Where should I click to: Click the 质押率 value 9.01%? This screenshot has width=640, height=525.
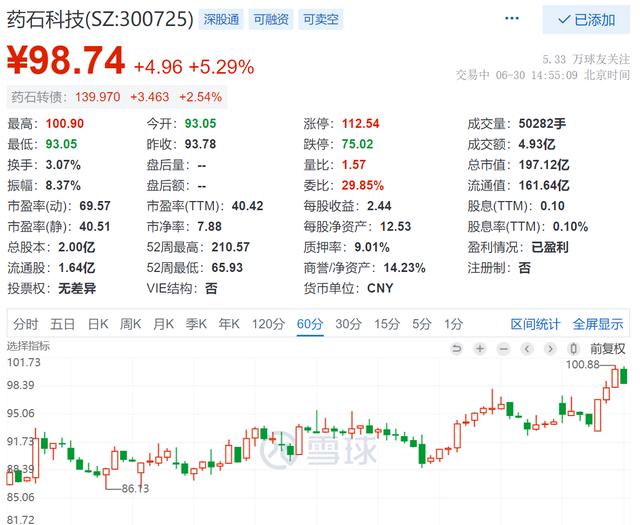click(372, 247)
